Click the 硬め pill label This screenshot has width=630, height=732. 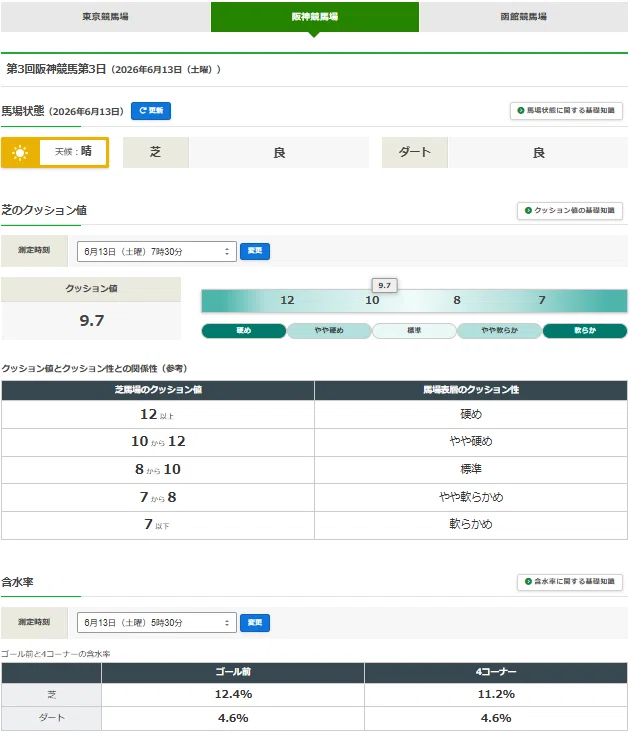[x=244, y=331]
